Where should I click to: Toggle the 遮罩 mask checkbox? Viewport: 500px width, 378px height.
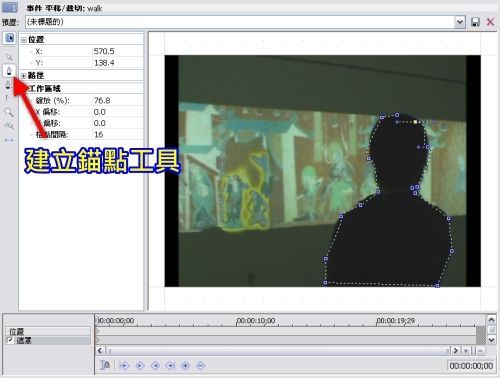click(10, 340)
